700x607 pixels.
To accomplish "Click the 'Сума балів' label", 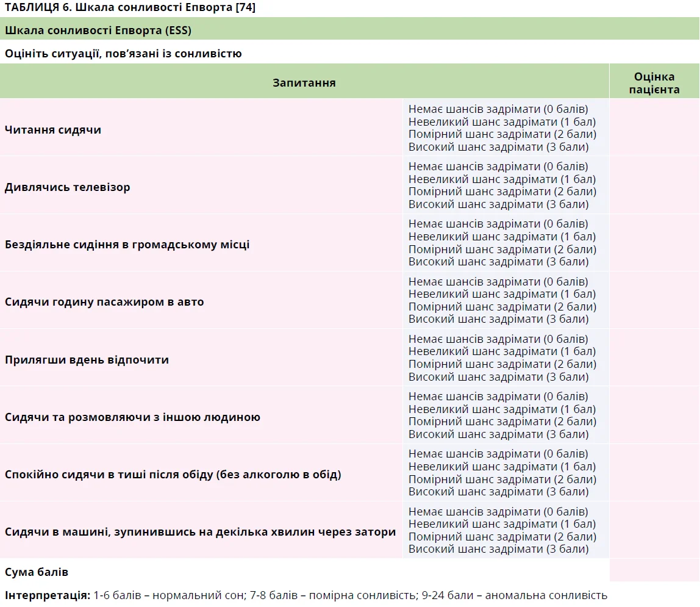I will tap(37, 572).
